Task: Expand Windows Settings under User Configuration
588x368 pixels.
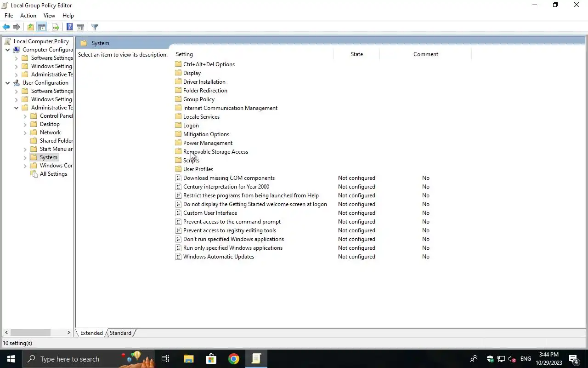Action: coord(17,99)
